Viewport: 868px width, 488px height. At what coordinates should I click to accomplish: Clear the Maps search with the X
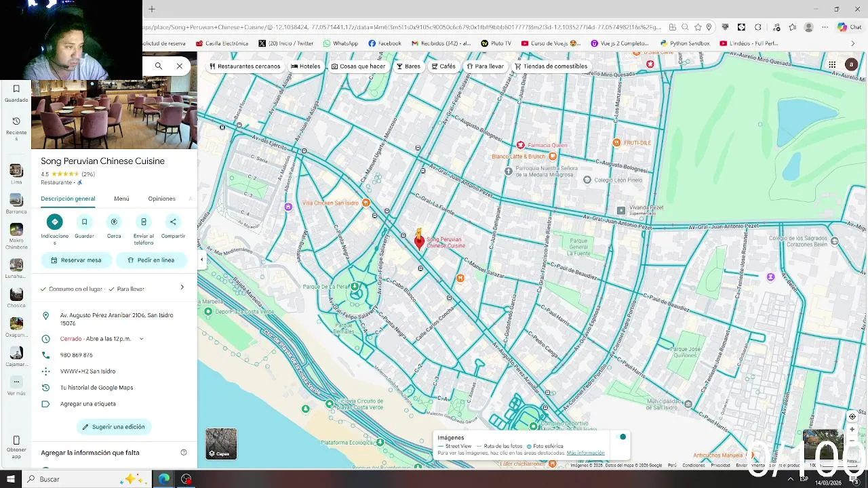pos(179,66)
